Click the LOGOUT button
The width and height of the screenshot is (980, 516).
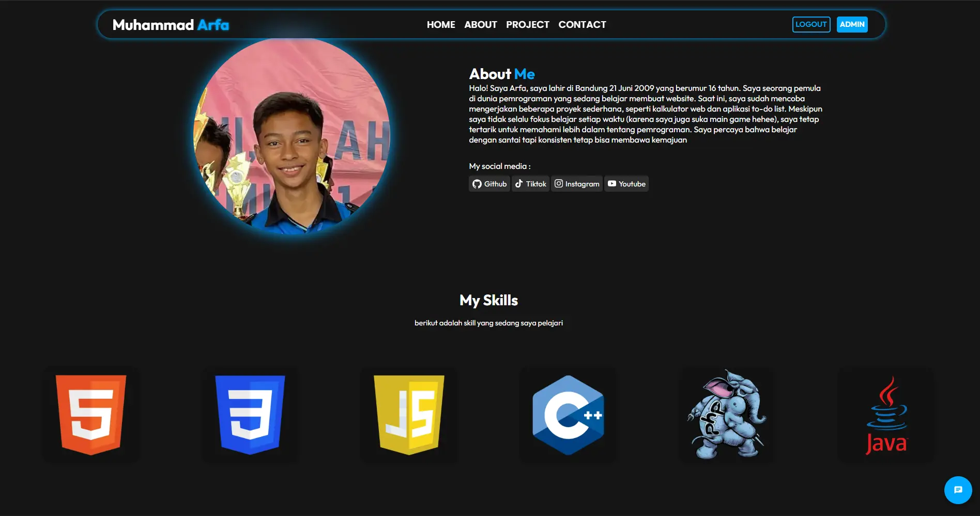coord(811,24)
